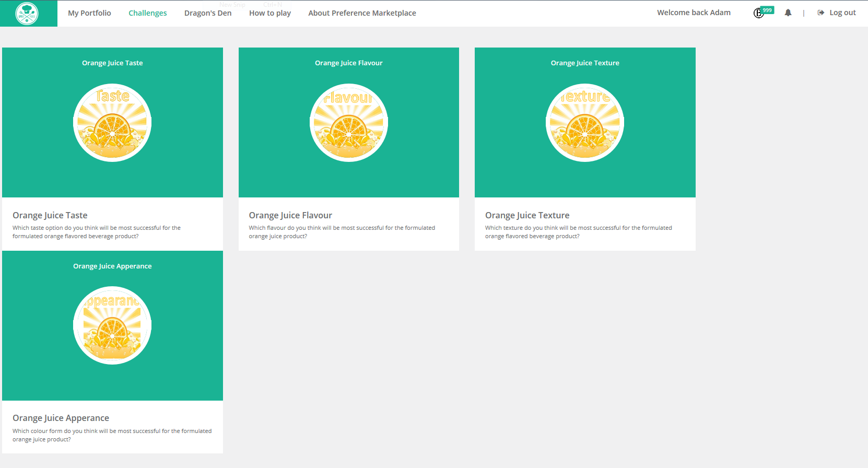Click the Taste orange circular image
This screenshot has height=468, width=868.
[112, 123]
